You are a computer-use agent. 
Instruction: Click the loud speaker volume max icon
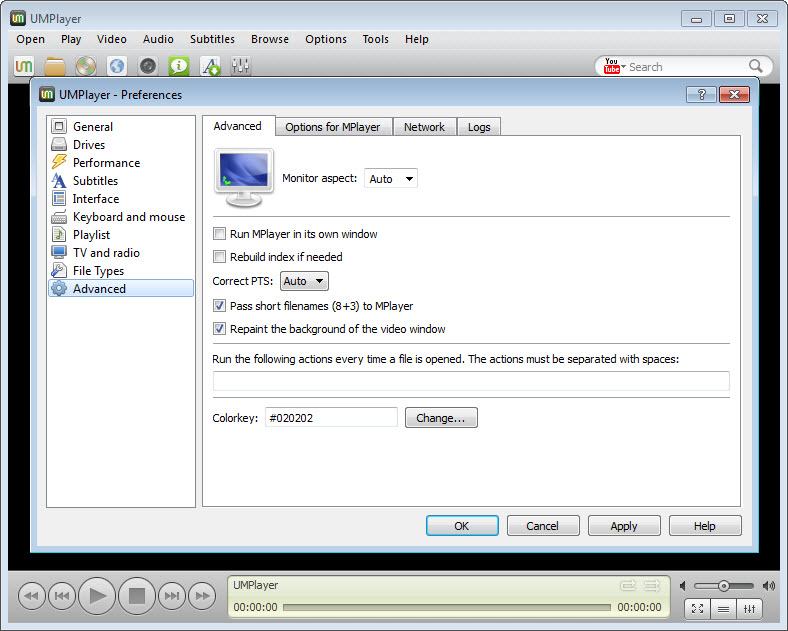769,586
